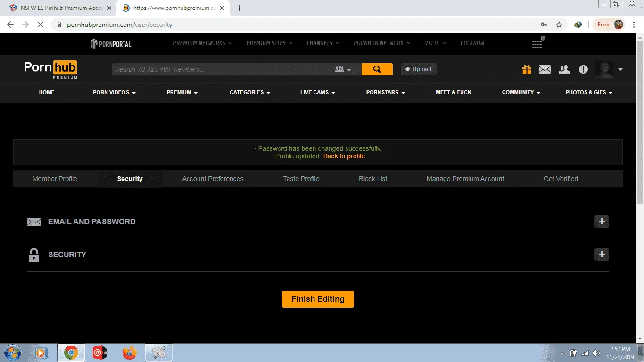Open the PORNHUB NETWORK top menu
This screenshot has height=362, width=644.
click(382, 43)
